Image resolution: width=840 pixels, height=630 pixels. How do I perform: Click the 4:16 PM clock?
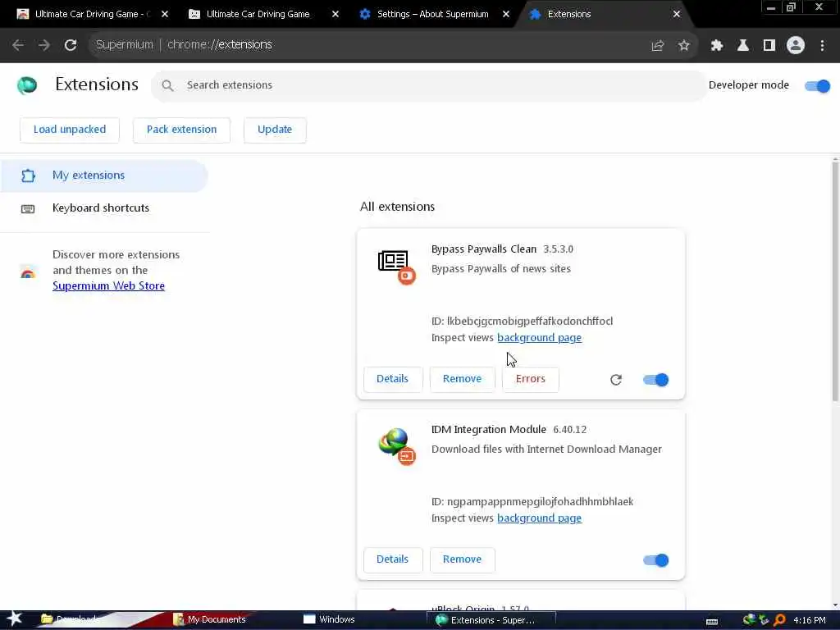pyautogui.click(x=810, y=620)
